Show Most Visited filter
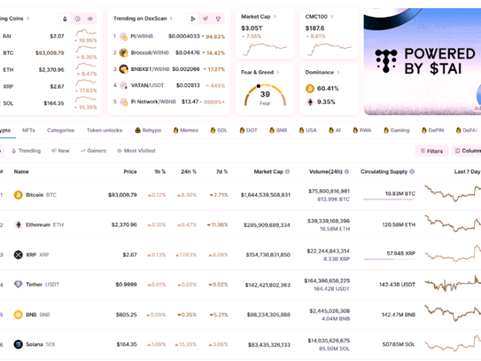The height and width of the screenshot is (361, 481). (136, 151)
